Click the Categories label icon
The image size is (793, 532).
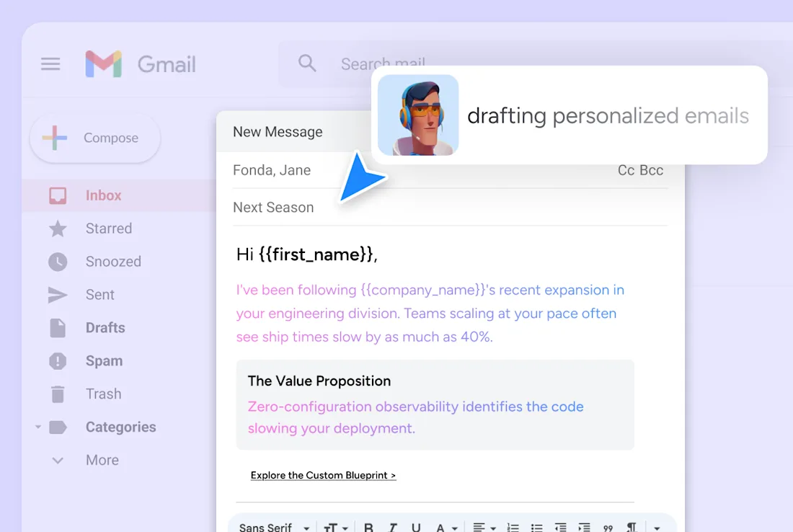click(58, 427)
